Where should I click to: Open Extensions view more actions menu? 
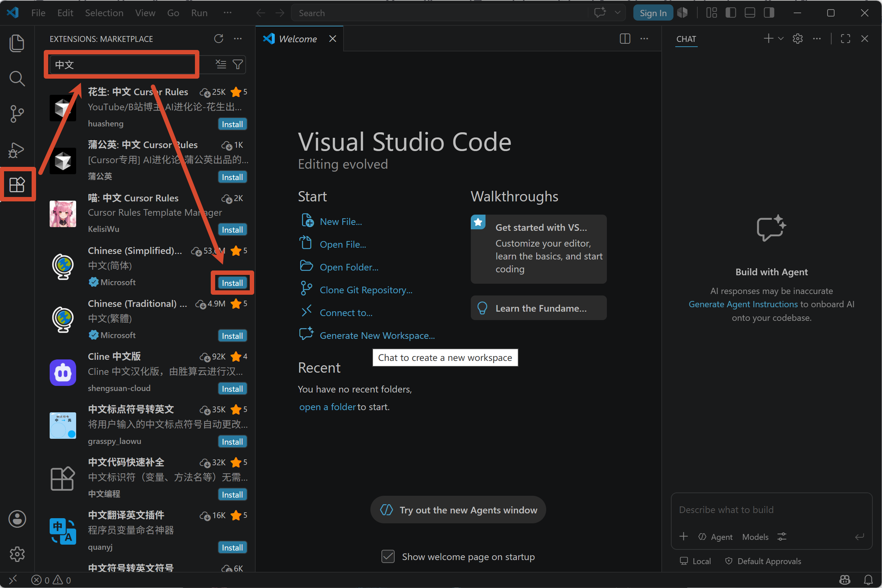click(x=238, y=39)
